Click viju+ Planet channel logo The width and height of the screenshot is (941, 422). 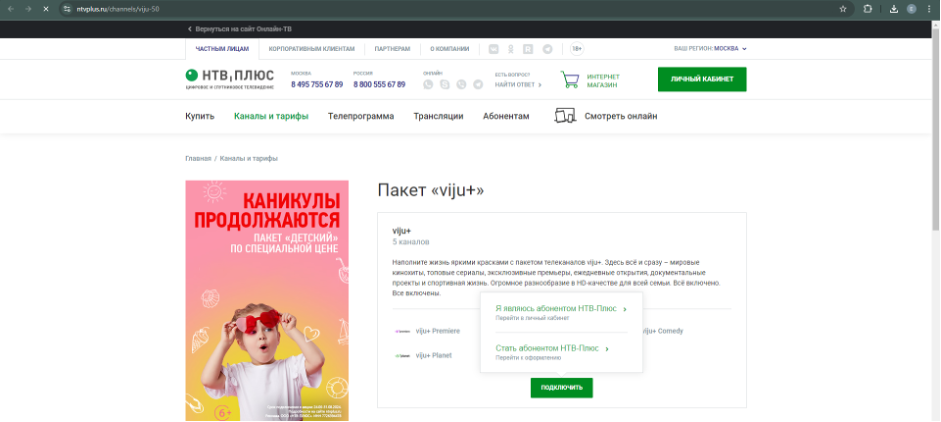tap(402, 355)
